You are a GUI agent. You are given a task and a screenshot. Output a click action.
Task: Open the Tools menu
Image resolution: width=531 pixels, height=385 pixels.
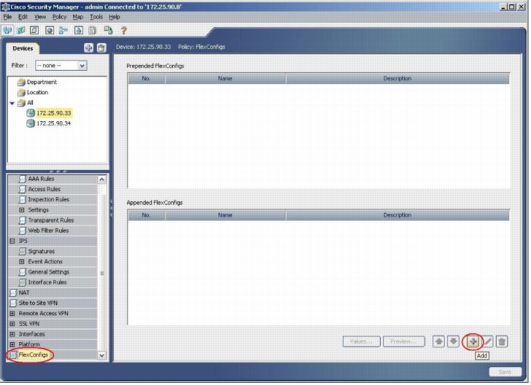(x=96, y=17)
